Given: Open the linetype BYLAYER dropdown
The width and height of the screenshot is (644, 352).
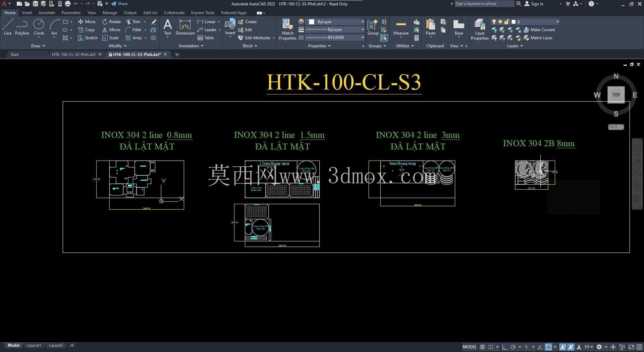Looking at the screenshot, I should [x=335, y=38].
